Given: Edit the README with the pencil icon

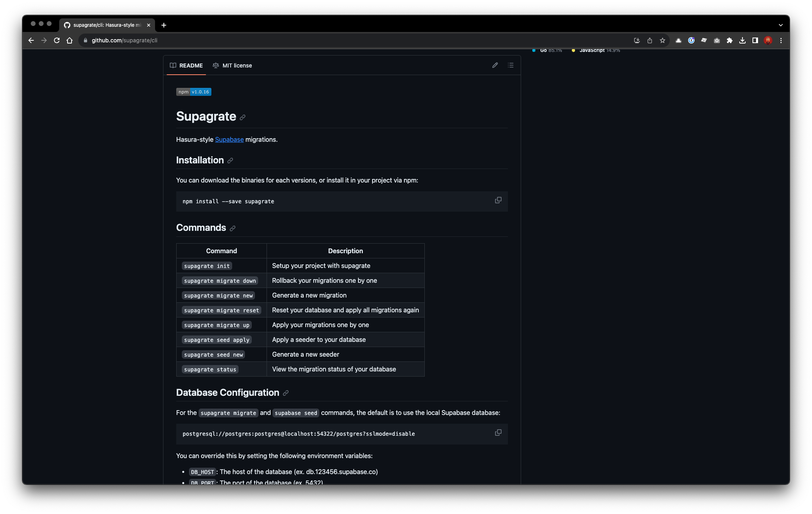Looking at the screenshot, I should [495, 65].
